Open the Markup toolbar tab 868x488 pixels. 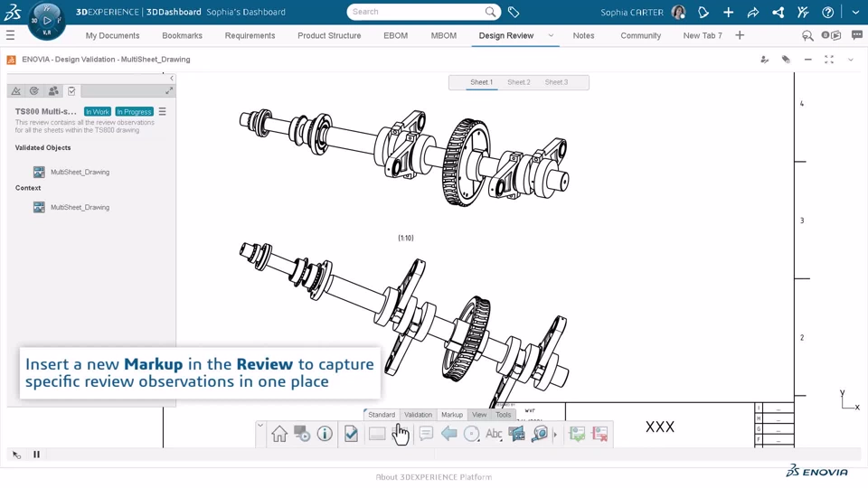(x=452, y=415)
